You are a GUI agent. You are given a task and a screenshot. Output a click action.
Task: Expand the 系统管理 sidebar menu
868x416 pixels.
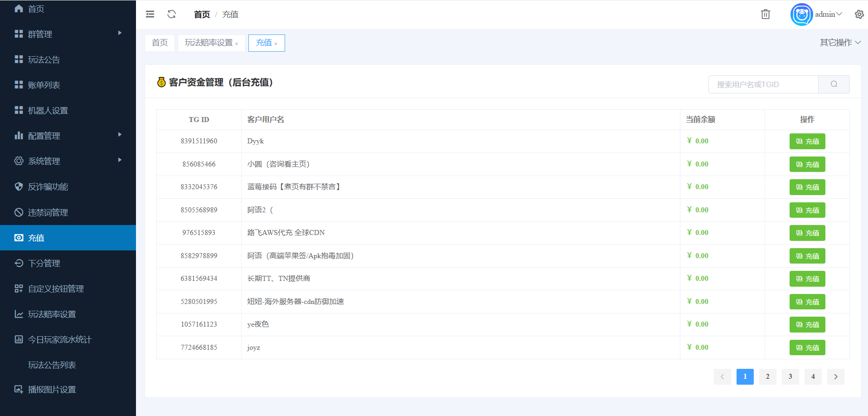coord(68,161)
